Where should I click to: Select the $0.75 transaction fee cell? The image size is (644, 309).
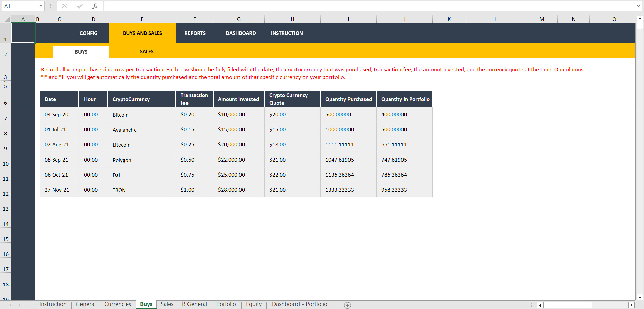tap(195, 175)
